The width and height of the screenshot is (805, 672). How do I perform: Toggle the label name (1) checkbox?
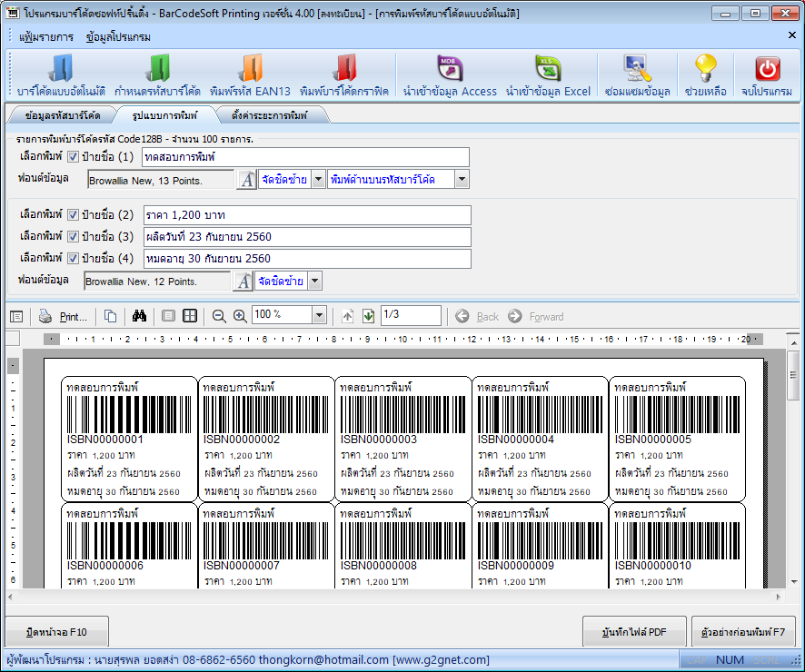tap(73, 157)
